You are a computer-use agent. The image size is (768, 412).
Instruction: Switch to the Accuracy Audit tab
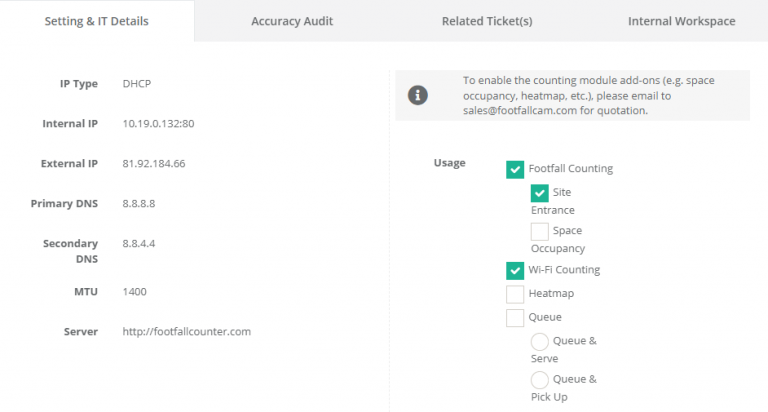point(292,21)
